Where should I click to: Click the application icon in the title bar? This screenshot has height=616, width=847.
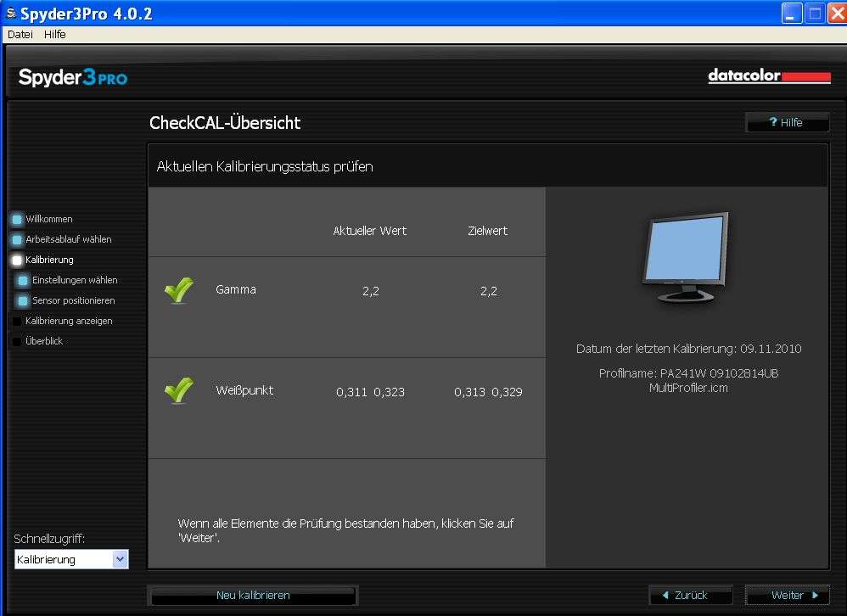tap(10, 14)
